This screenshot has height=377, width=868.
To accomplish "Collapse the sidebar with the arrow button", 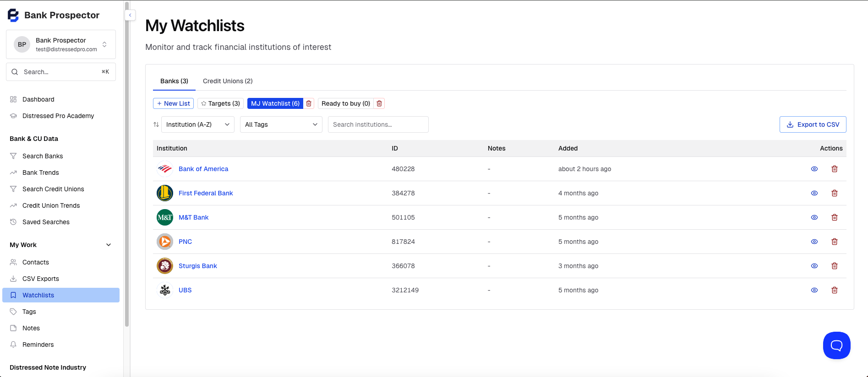I will 130,15.
